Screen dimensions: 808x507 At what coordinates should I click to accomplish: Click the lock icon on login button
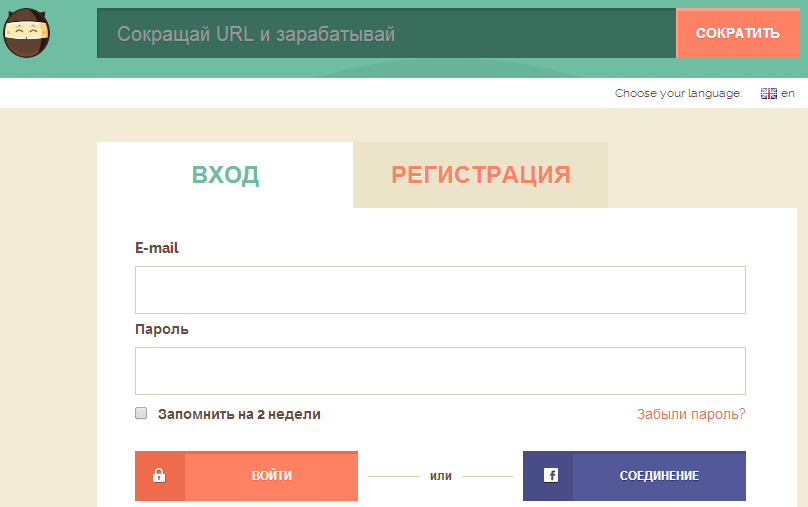click(x=159, y=476)
